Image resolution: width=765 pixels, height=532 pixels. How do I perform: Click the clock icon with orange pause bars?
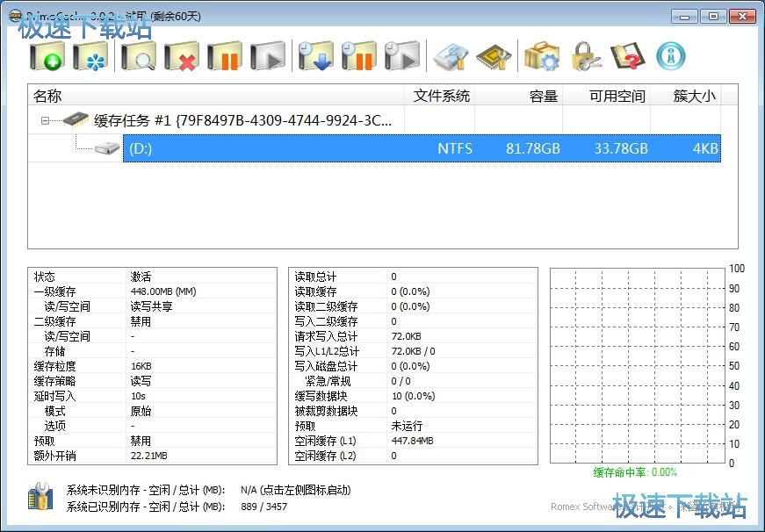(x=358, y=57)
